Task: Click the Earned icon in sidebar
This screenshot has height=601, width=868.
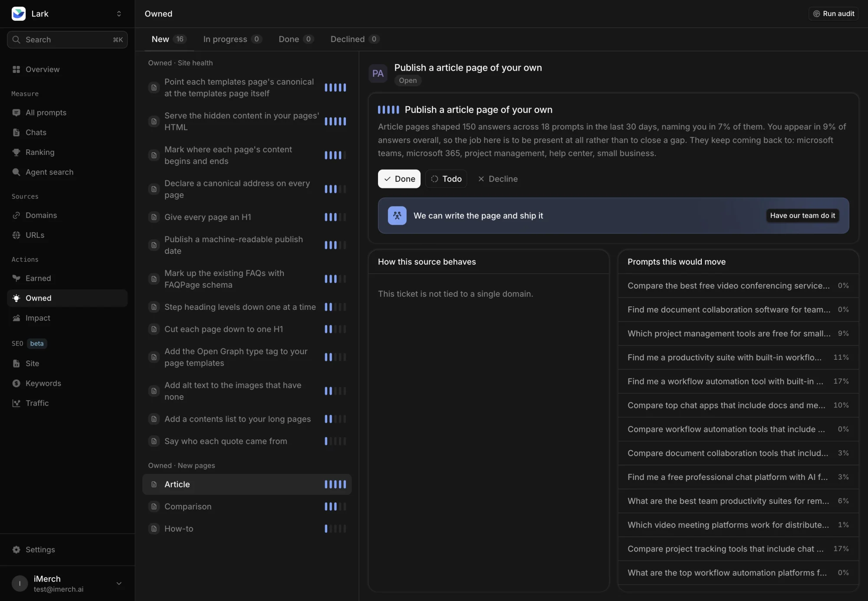Action: click(x=16, y=279)
